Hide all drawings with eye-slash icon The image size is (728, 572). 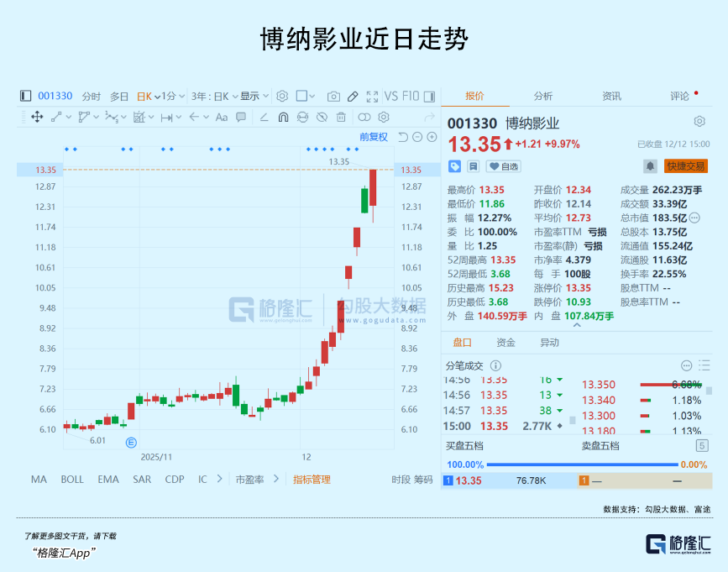322,117
